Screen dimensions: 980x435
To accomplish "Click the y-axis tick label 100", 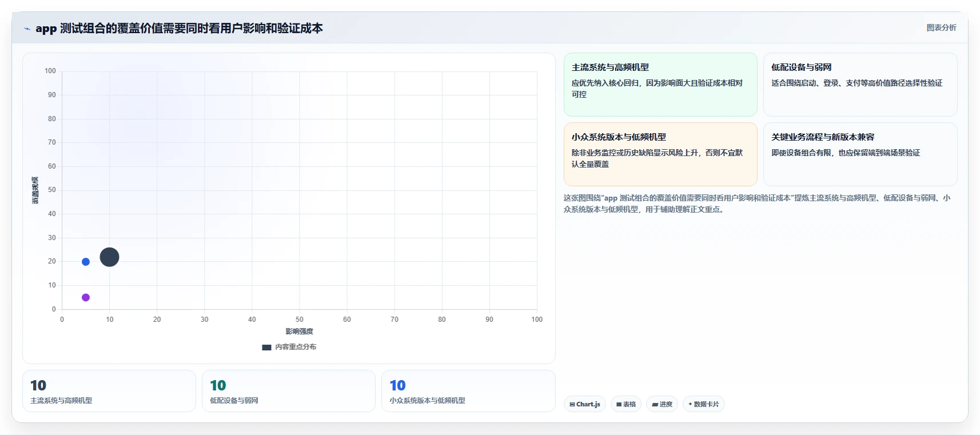I will tap(50, 71).
